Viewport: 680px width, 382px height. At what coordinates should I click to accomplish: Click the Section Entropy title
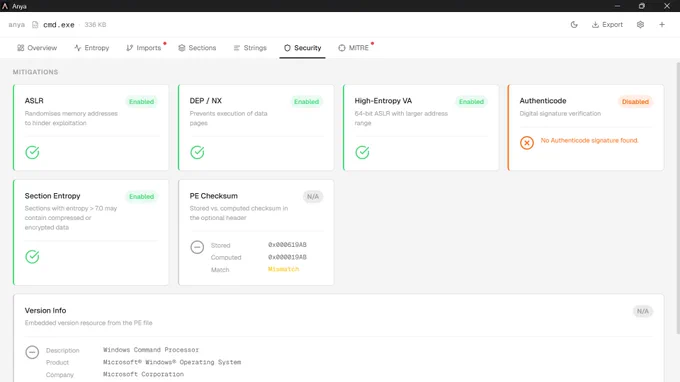click(x=52, y=196)
